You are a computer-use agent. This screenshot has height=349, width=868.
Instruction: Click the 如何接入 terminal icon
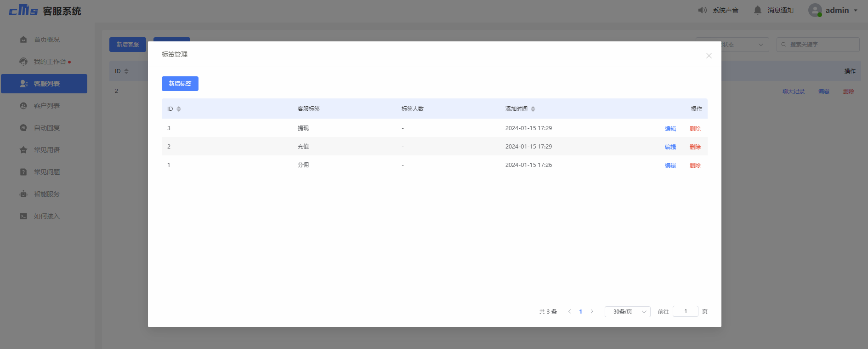pyautogui.click(x=23, y=216)
